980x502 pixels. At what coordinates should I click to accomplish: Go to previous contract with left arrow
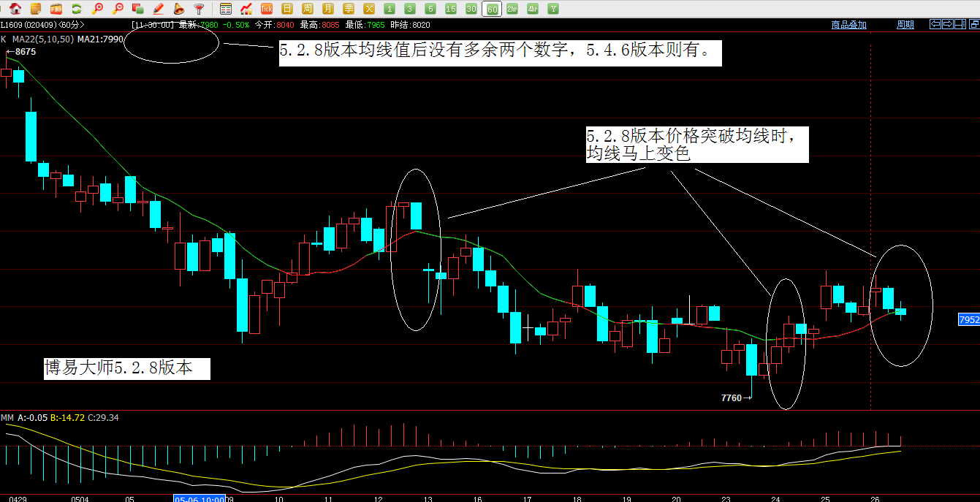point(935,24)
